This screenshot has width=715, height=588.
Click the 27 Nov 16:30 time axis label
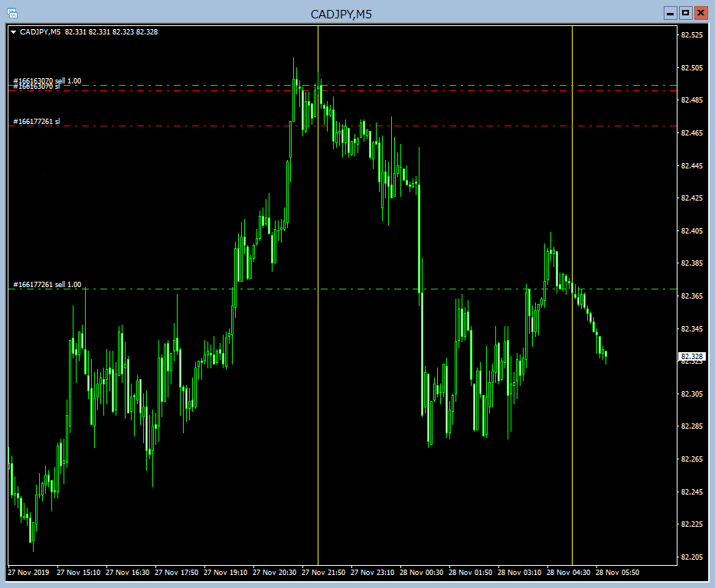[x=128, y=573]
